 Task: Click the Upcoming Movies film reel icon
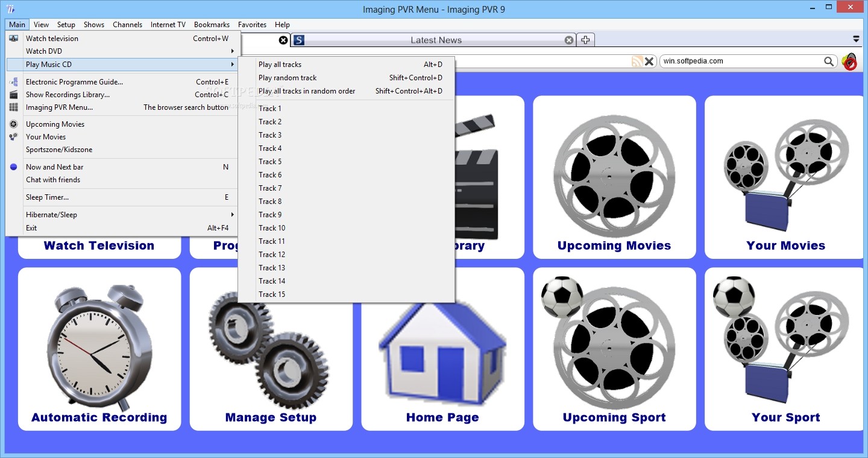(x=614, y=175)
